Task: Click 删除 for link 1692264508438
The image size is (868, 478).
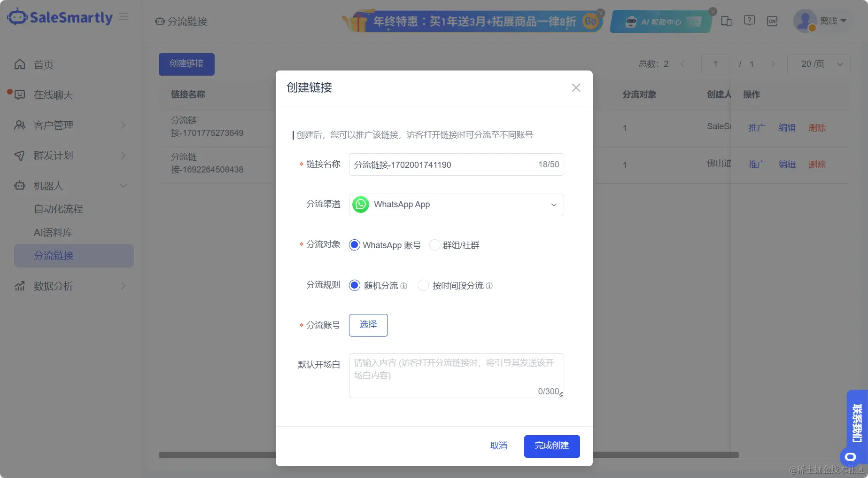Action: pos(817,165)
